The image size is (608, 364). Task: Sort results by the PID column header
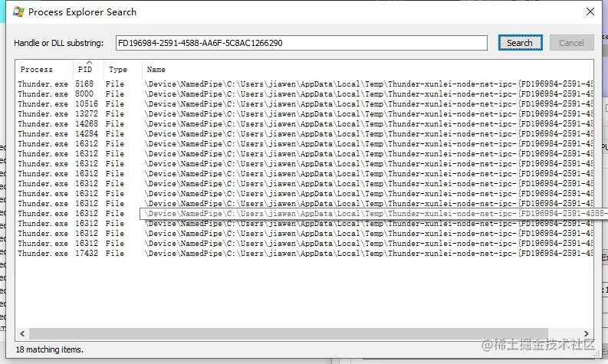point(88,70)
